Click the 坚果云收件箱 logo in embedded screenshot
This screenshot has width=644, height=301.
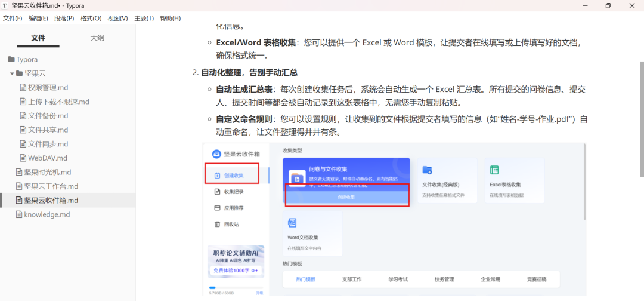pos(216,154)
